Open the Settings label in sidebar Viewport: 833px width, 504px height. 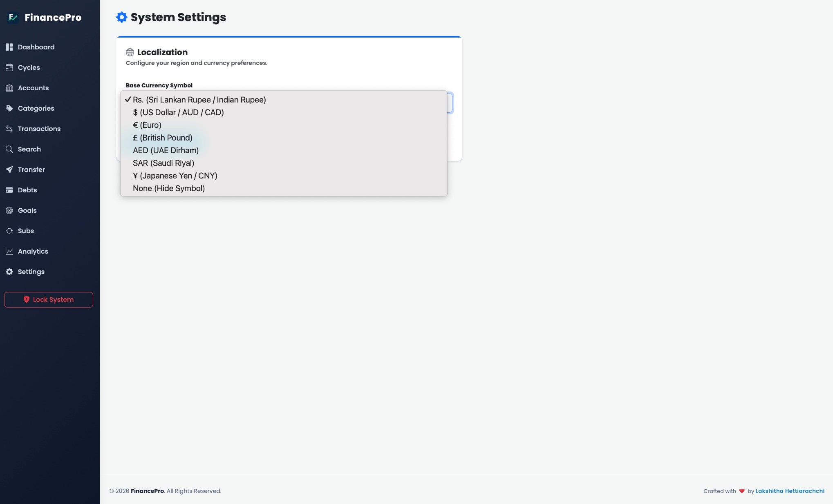click(31, 272)
